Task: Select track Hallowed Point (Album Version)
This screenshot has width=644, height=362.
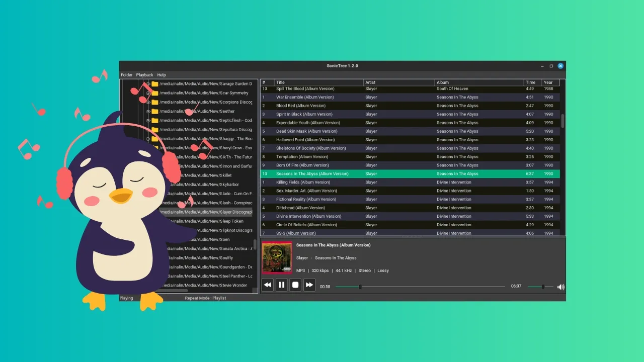Action: [410, 140]
